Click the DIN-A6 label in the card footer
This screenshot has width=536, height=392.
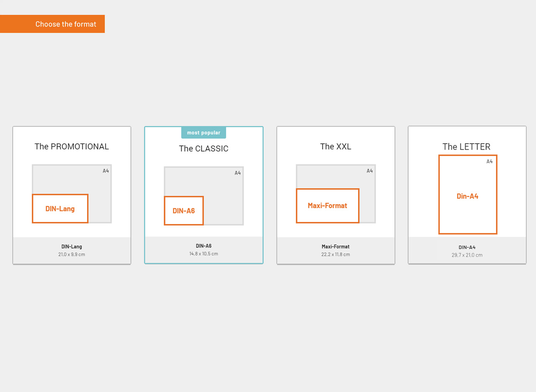tap(204, 246)
